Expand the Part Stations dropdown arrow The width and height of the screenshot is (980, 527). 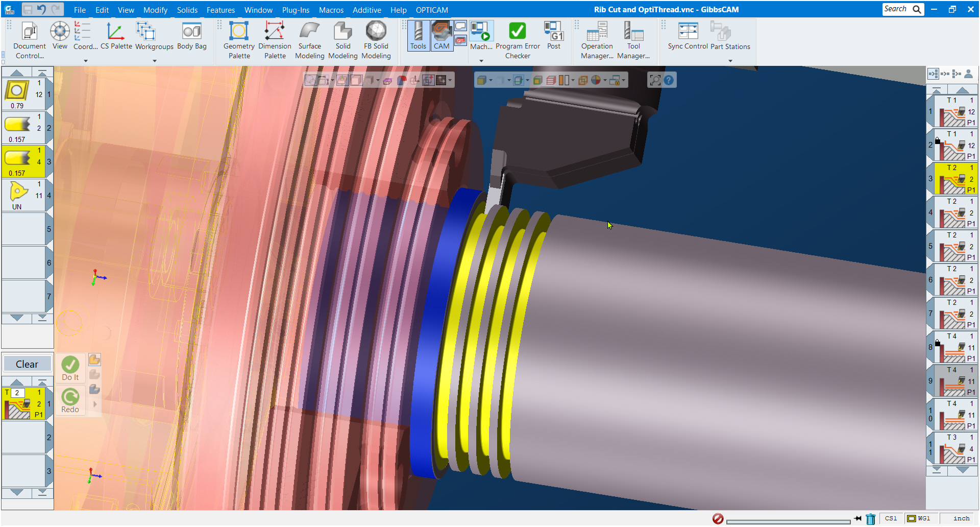coord(730,61)
